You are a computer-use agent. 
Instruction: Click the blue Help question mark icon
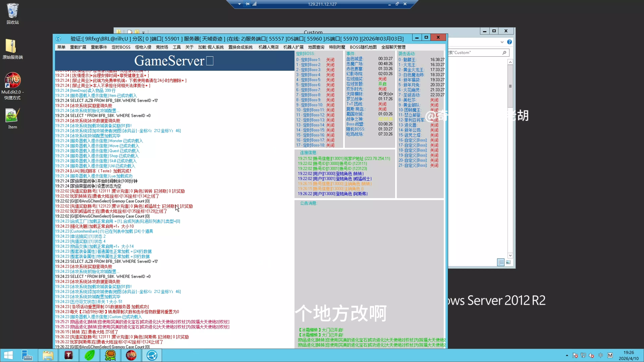[x=509, y=42]
